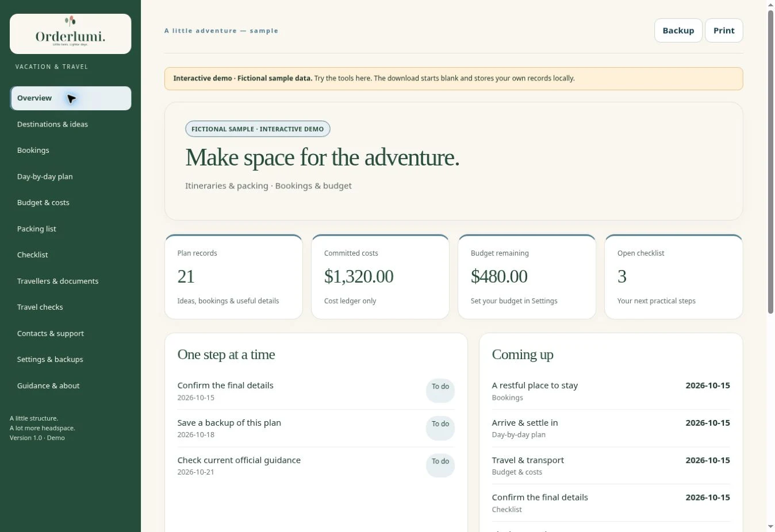Open Budget & costs

pos(70,203)
